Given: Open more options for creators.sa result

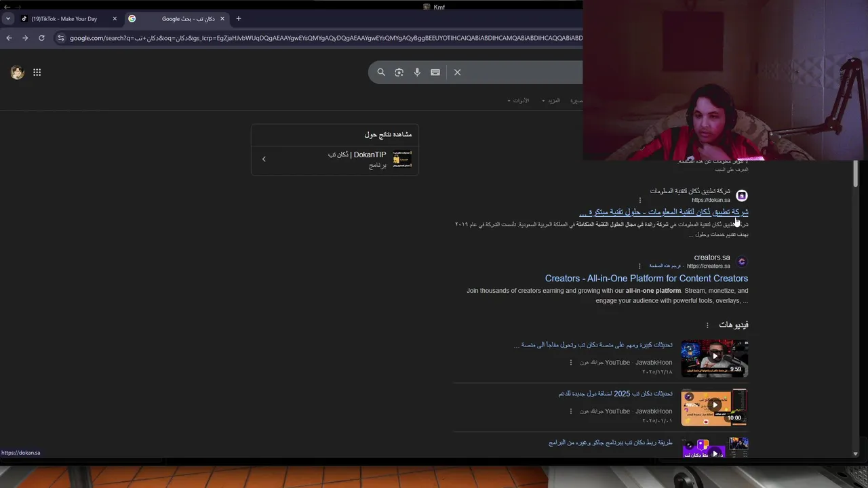Looking at the screenshot, I should tap(639, 266).
